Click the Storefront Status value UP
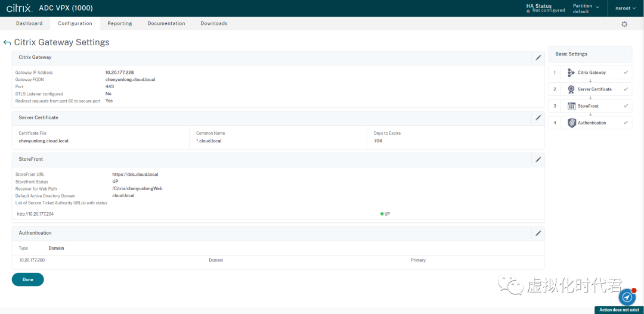The image size is (644, 314). (x=116, y=181)
